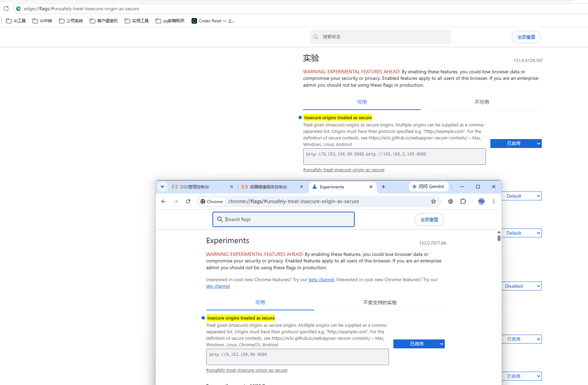Click 全部重置 button in Chrome flags
This screenshot has height=385, width=588.
click(429, 220)
